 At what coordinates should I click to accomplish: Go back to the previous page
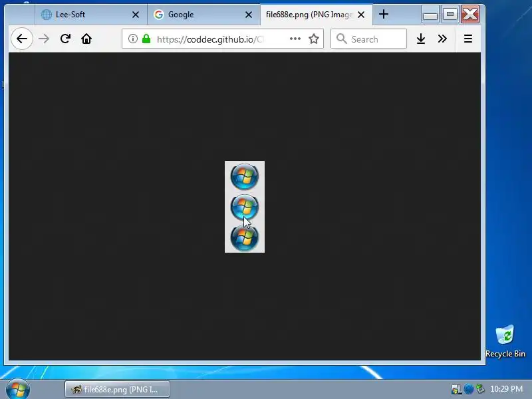22,39
